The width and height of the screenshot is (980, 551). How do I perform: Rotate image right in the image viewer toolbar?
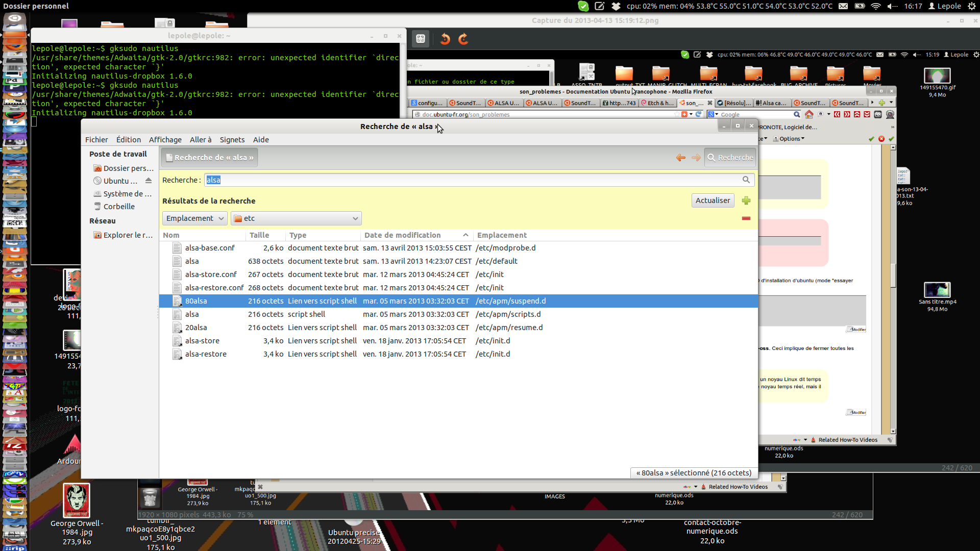tap(463, 39)
